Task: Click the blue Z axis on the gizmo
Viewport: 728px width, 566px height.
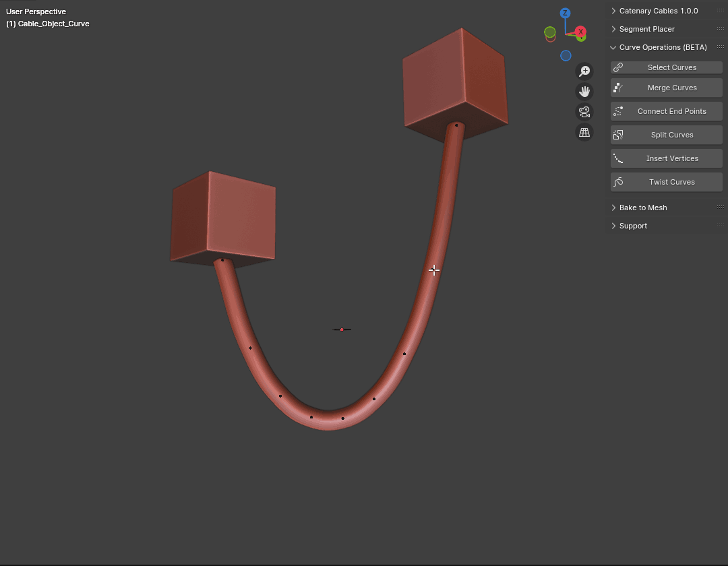Action: pyautogui.click(x=565, y=13)
